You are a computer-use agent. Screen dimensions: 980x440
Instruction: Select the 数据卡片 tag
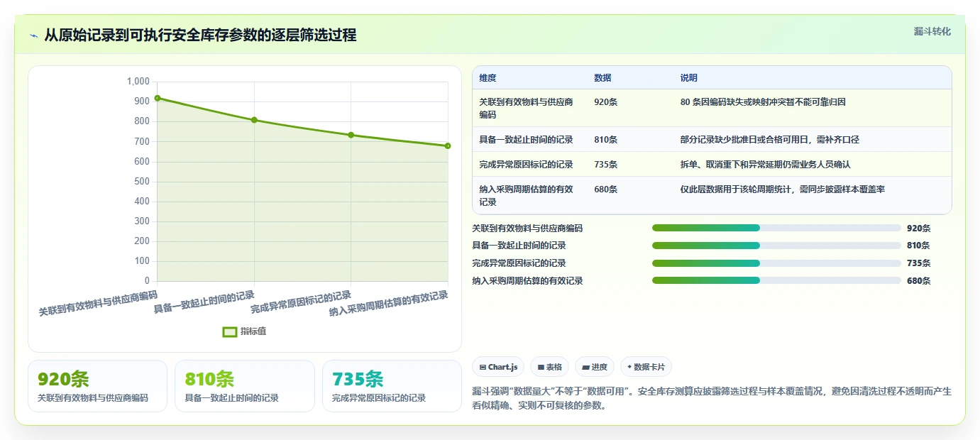point(646,367)
